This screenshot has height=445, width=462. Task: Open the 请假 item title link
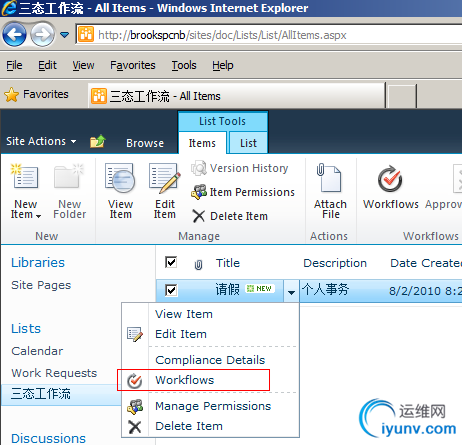coord(227,289)
